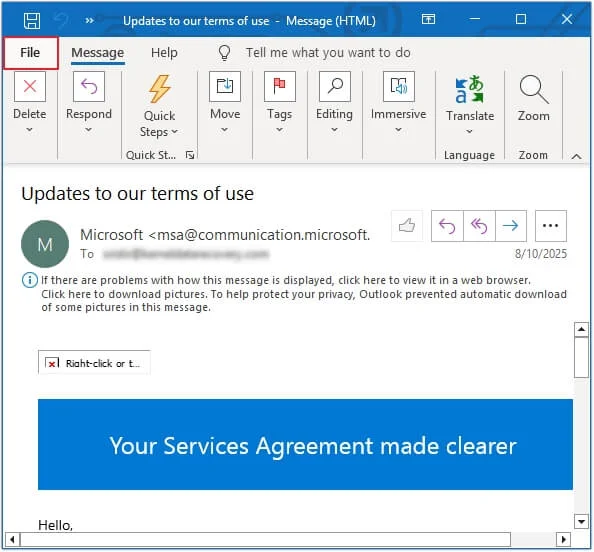Image resolution: width=594 pixels, height=552 pixels.
Task: Click the info icon in message bar
Action: tap(30, 280)
